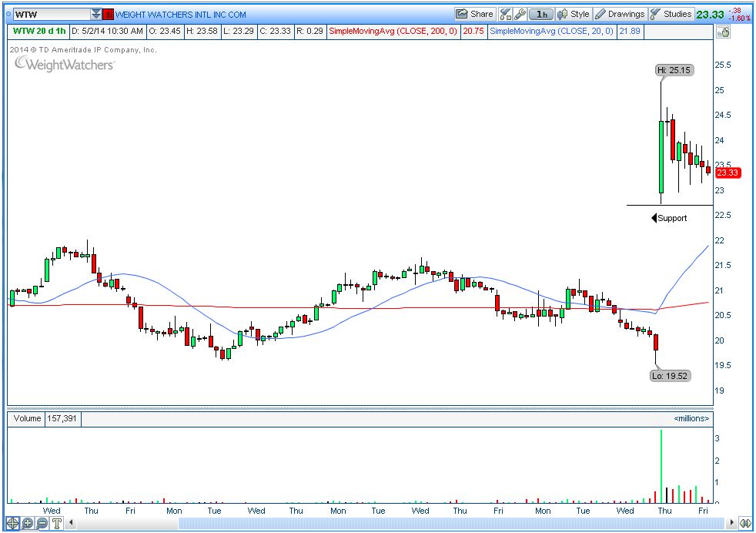Open the Style menu
756x533 pixels.
[574, 14]
